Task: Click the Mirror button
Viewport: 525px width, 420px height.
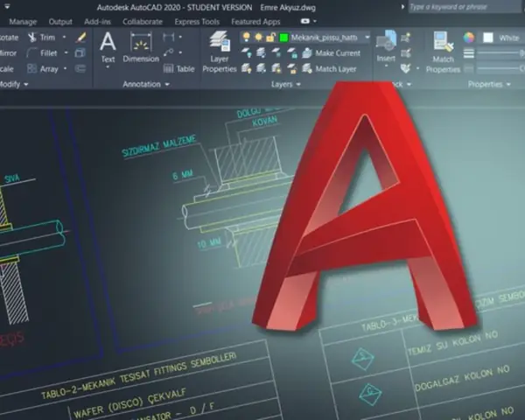Action: [x=8, y=52]
